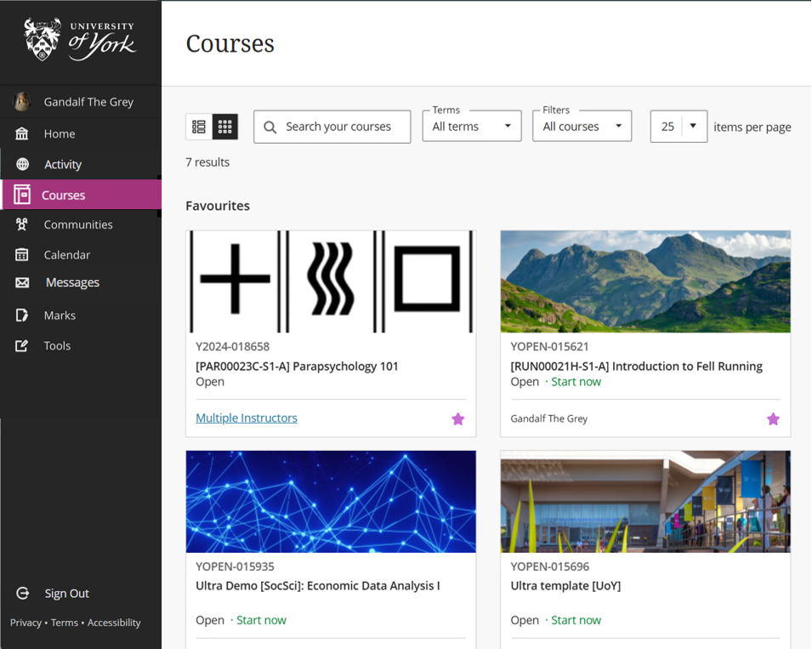Switch to grid view layout
Viewport: 812px width, 649px height.
[x=225, y=127]
